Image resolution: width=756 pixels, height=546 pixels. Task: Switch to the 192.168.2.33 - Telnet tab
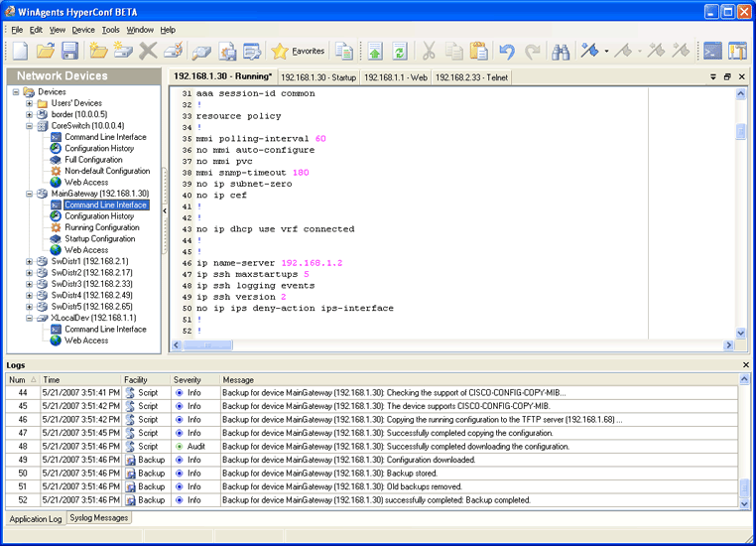(471, 77)
